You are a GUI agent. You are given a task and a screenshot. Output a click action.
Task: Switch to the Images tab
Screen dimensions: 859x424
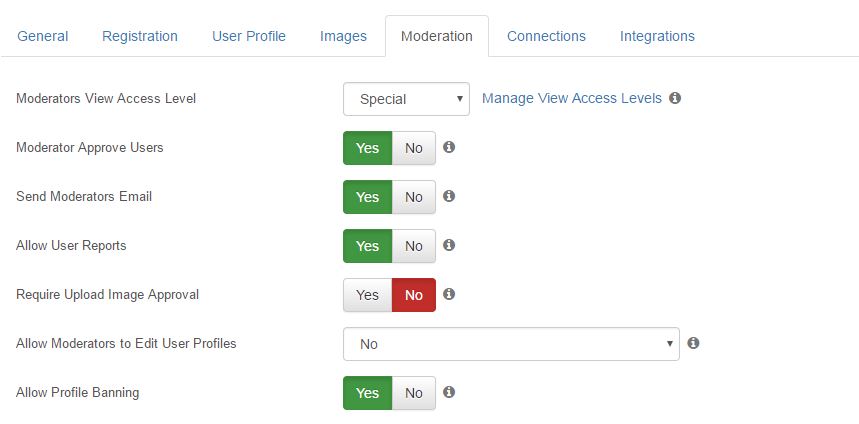[x=343, y=36]
